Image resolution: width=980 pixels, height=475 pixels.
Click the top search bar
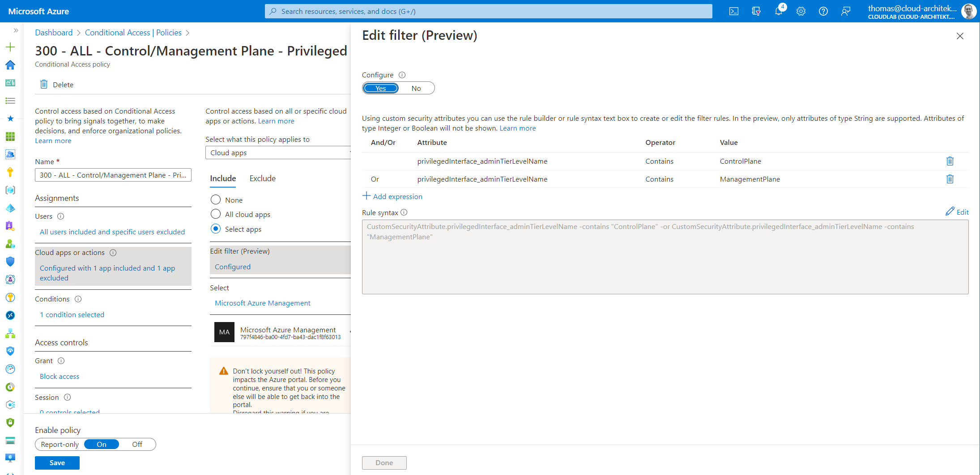point(489,11)
